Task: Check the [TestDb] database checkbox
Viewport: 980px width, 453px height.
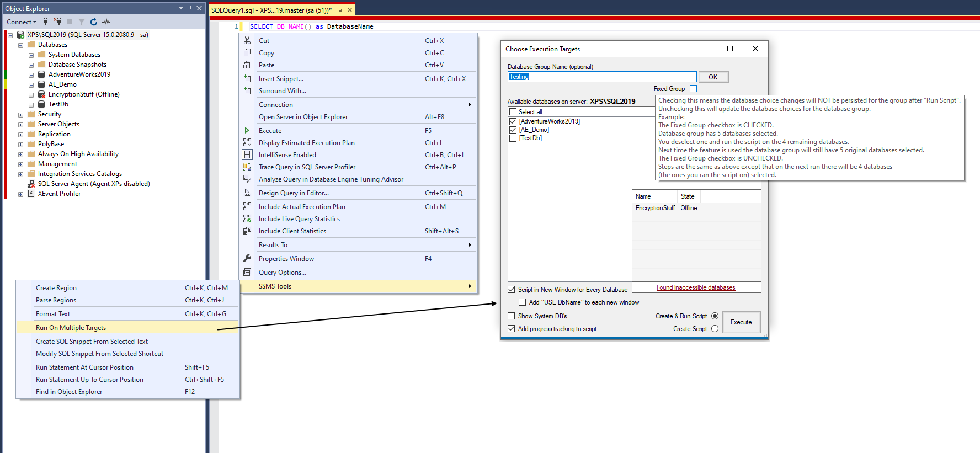Action: tap(513, 138)
